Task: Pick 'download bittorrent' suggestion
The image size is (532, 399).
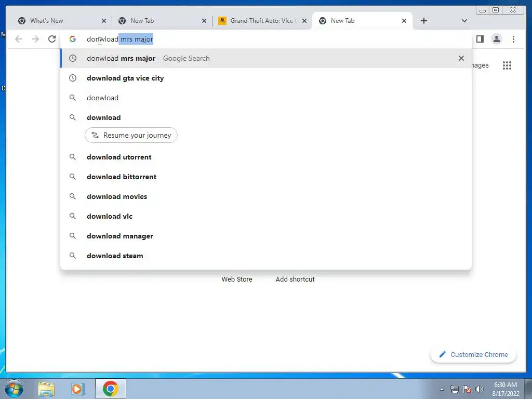Action: click(x=265, y=177)
